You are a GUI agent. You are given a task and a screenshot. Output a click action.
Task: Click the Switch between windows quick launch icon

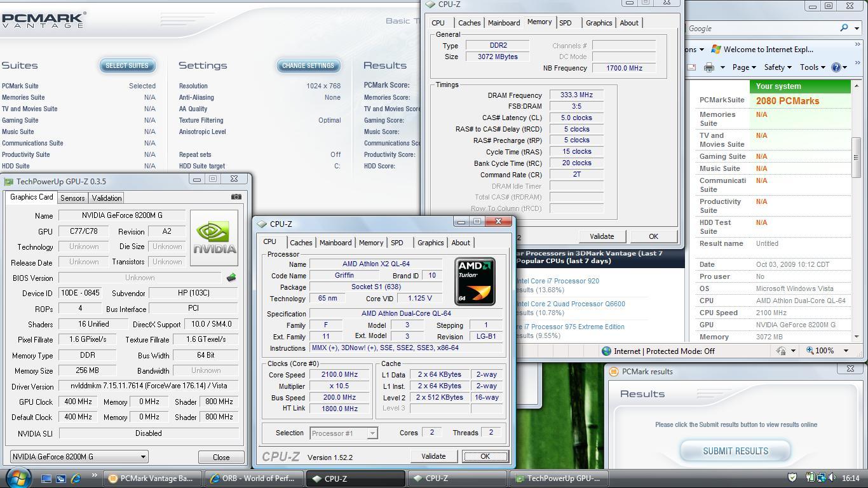coord(61,478)
